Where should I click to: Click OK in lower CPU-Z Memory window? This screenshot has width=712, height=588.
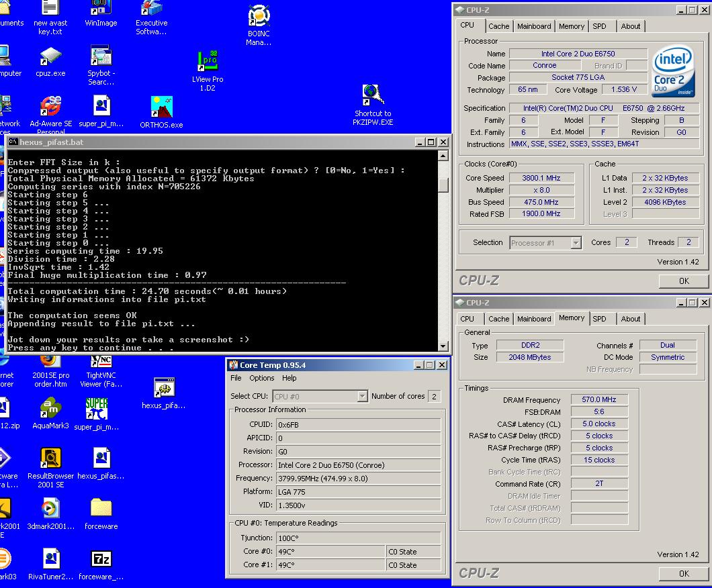tap(684, 573)
